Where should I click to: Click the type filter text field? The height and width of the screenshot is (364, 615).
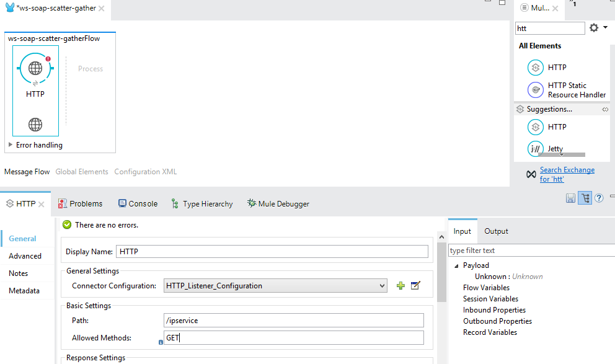coord(531,251)
